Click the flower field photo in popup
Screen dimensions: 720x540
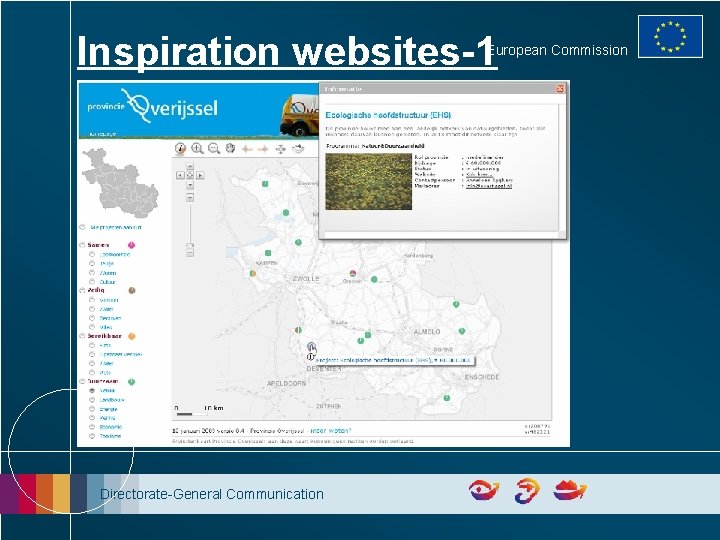point(368,181)
